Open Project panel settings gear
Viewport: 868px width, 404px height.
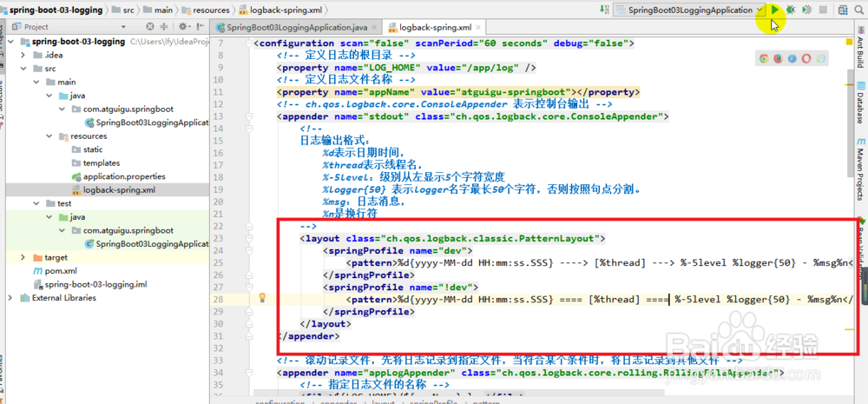pyautogui.click(x=182, y=27)
